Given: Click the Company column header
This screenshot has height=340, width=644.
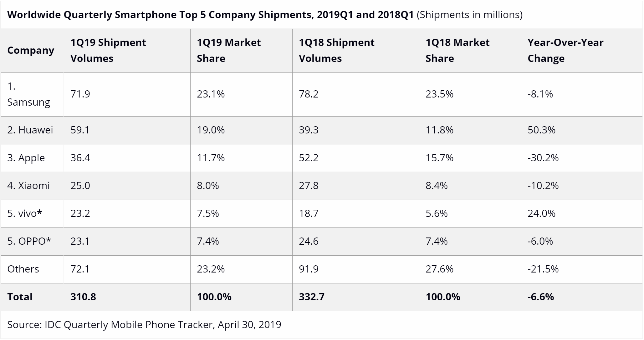Looking at the screenshot, I should (31, 50).
